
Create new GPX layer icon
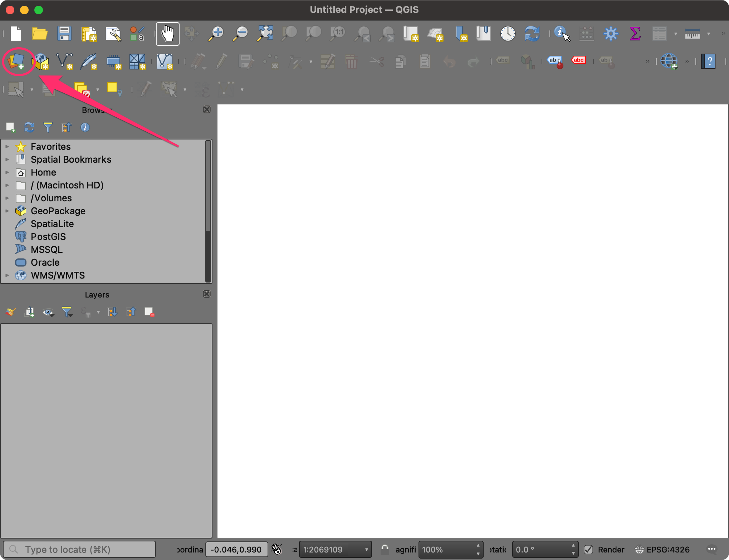point(165,62)
